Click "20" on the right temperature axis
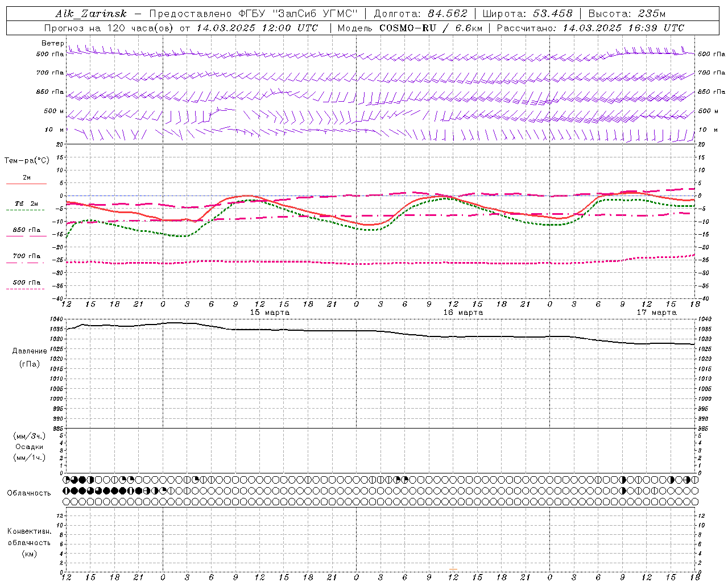Viewport: 728px width, 582px height. pyautogui.click(x=702, y=144)
